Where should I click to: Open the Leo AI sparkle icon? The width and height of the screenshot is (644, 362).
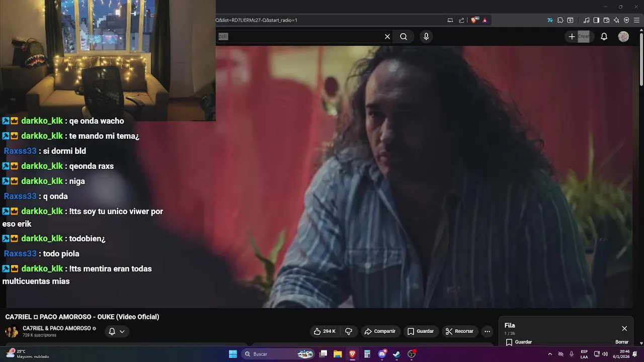(616, 20)
